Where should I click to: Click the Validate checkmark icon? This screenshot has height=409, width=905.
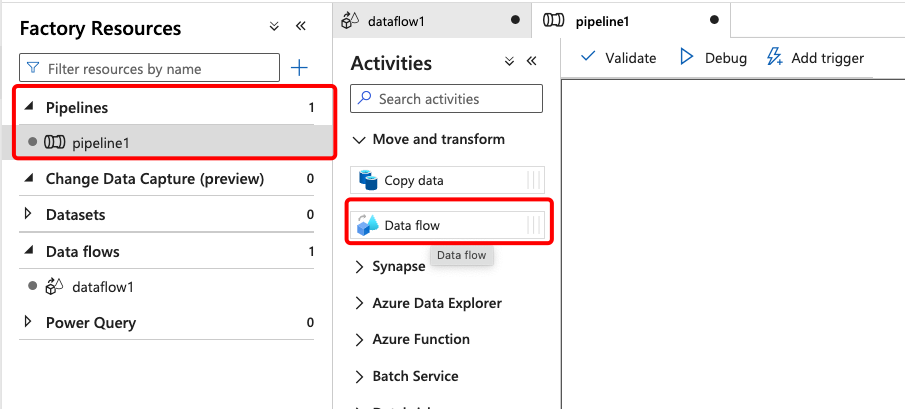coord(588,57)
